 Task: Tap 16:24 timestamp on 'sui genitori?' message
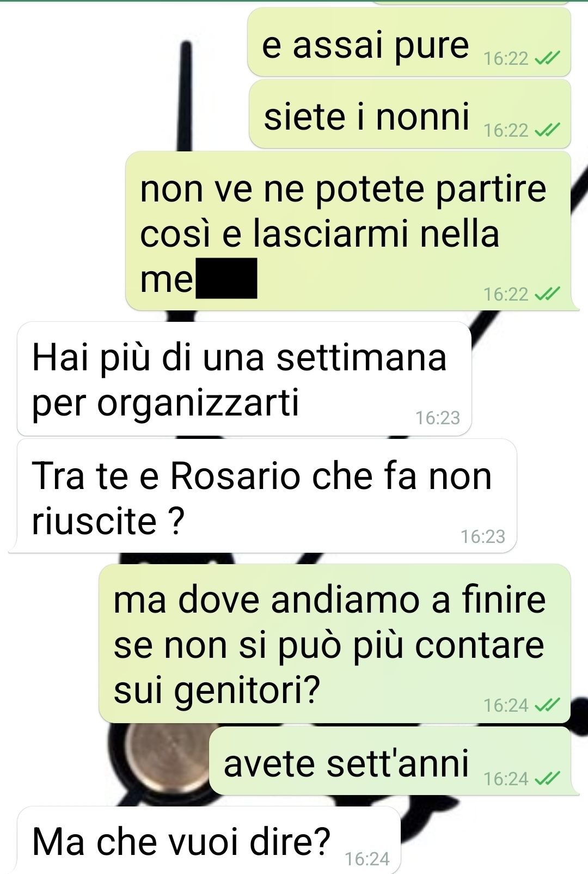point(506,706)
